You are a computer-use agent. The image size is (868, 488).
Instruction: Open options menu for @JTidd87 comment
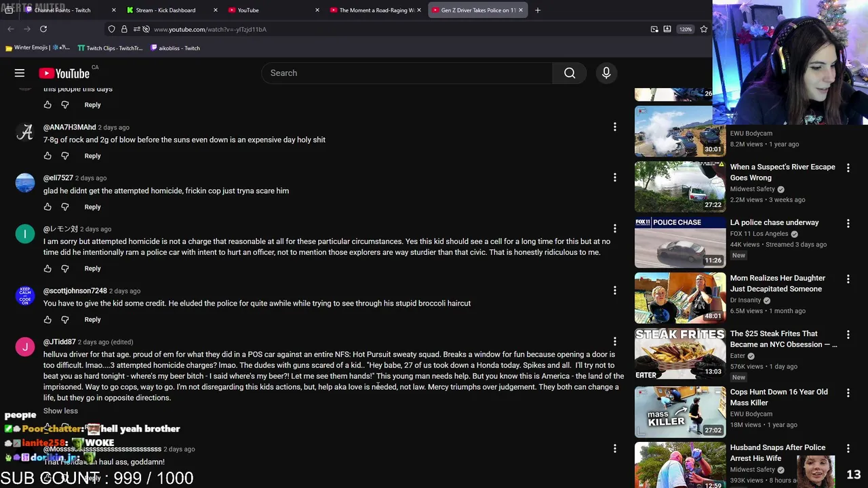coord(615,341)
